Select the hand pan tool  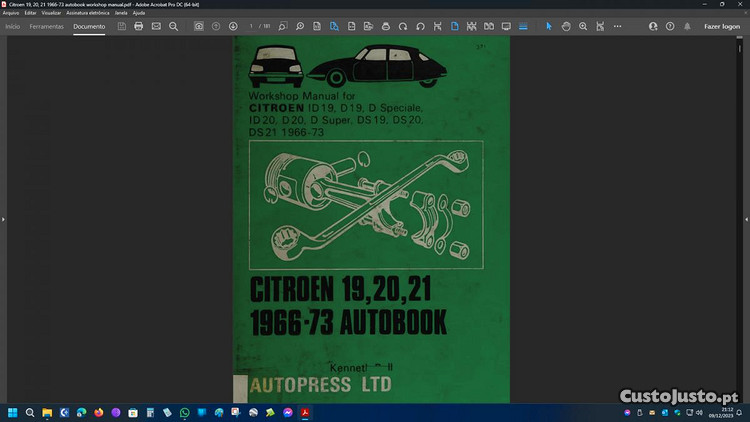point(566,26)
